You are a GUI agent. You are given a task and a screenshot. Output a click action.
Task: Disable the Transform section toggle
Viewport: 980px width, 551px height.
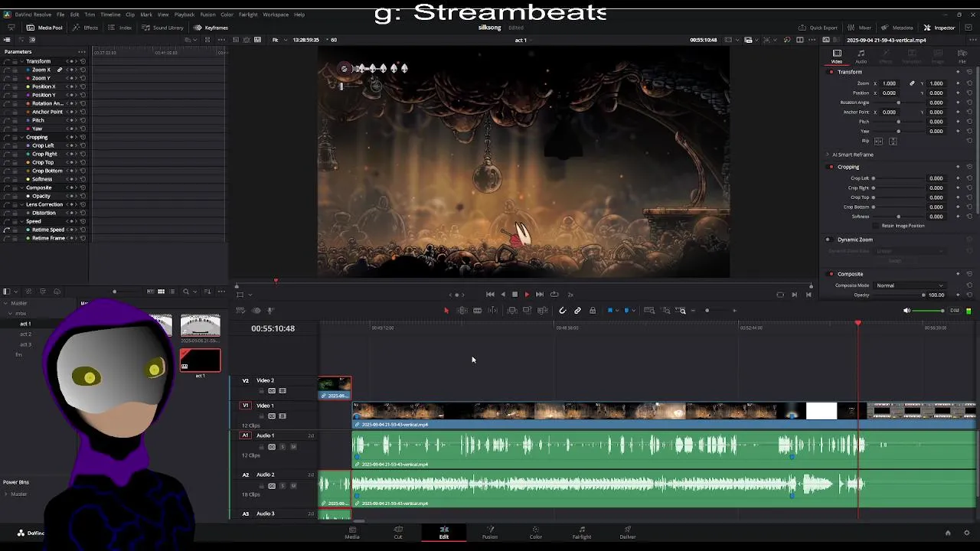(x=831, y=72)
